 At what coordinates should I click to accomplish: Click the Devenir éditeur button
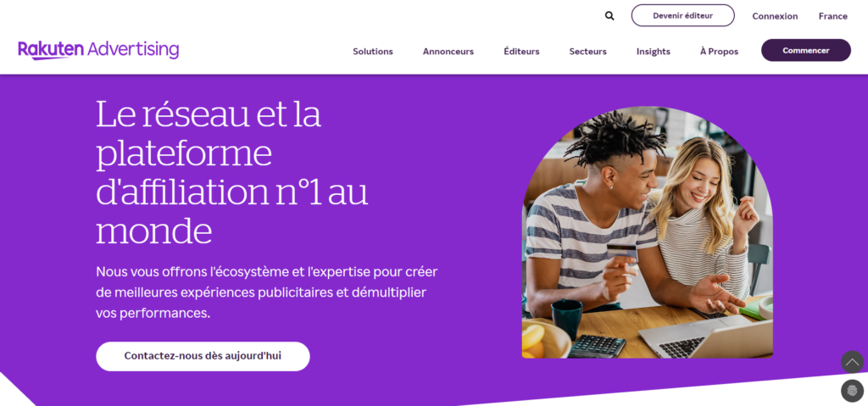point(682,15)
